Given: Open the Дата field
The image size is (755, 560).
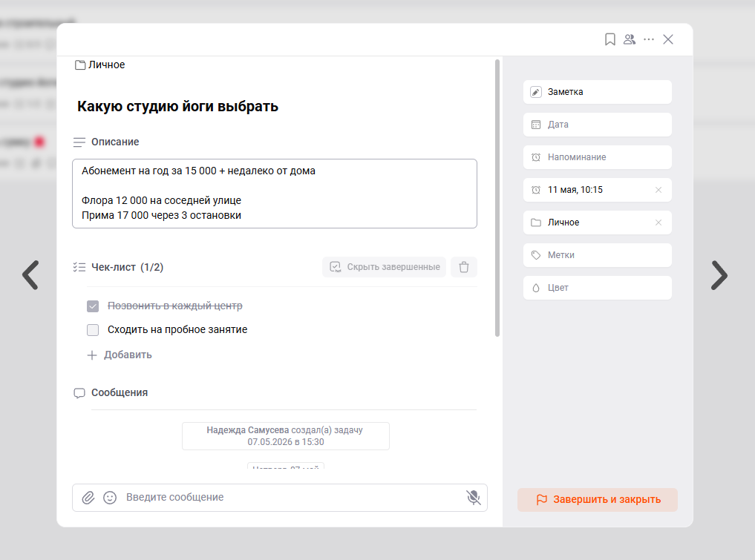Looking at the screenshot, I should (x=597, y=125).
